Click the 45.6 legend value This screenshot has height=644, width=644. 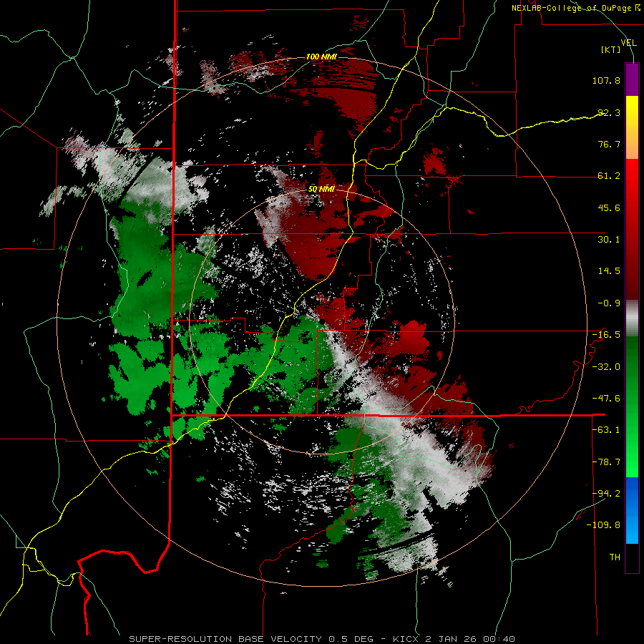(x=609, y=208)
